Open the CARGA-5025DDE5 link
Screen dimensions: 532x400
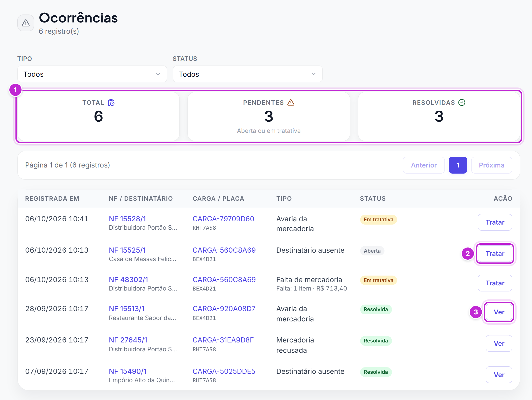224,371
